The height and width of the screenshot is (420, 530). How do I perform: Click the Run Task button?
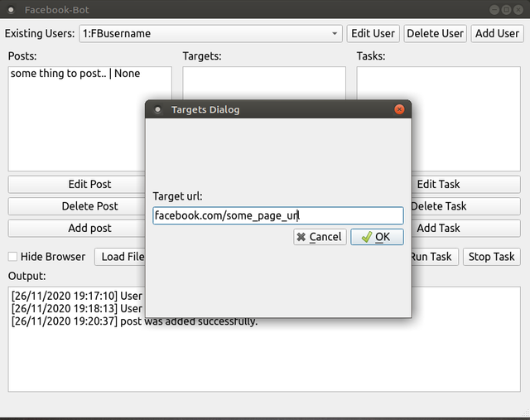click(434, 257)
